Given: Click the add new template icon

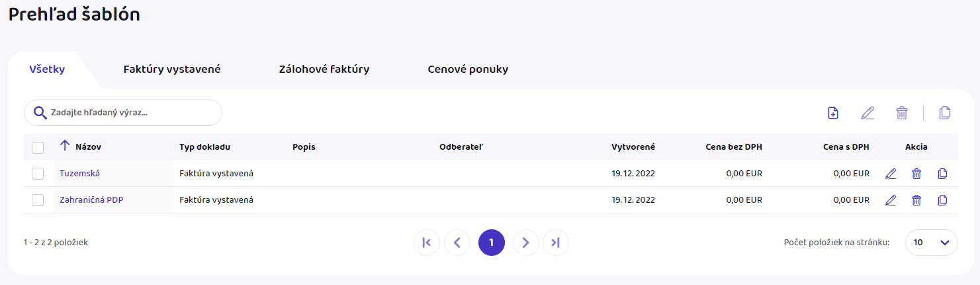Looking at the screenshot, I should coord(833,113).
